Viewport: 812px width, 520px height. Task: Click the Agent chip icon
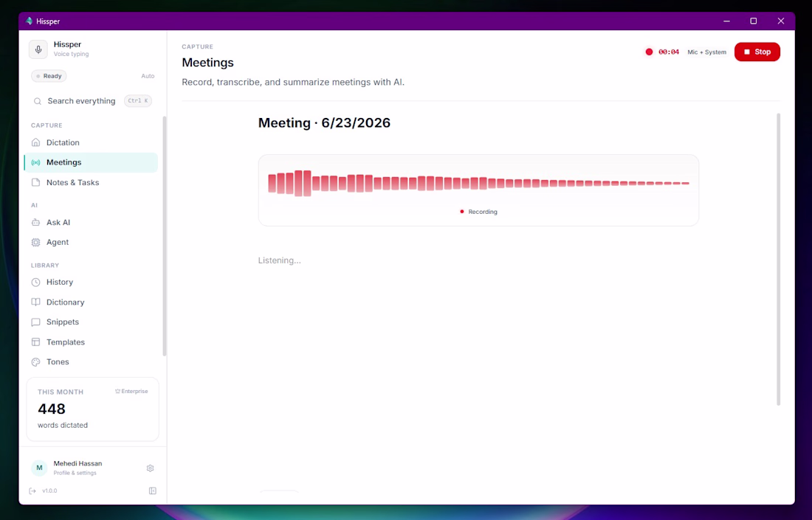click(x=35, y=242)
